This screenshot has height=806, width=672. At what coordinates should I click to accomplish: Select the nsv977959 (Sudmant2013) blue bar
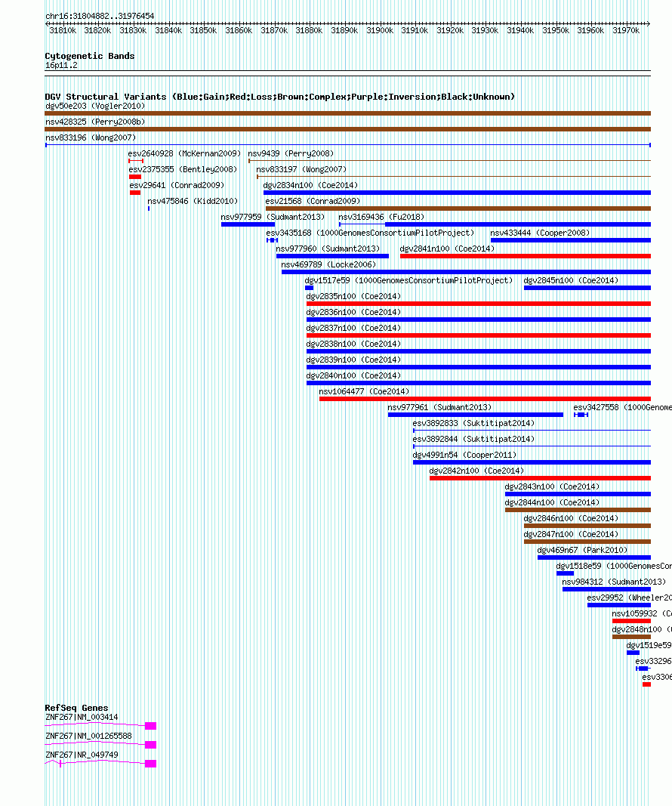[248, 224]
